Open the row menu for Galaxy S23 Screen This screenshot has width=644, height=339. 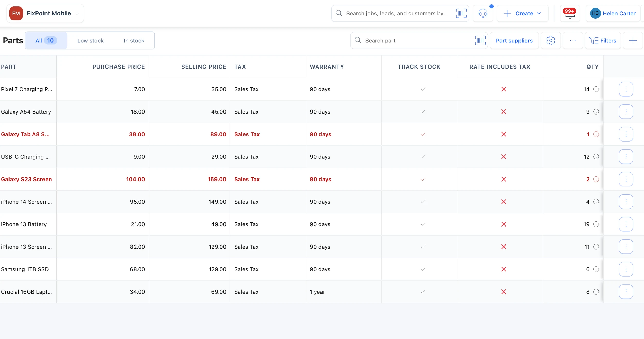coord(626,179)
